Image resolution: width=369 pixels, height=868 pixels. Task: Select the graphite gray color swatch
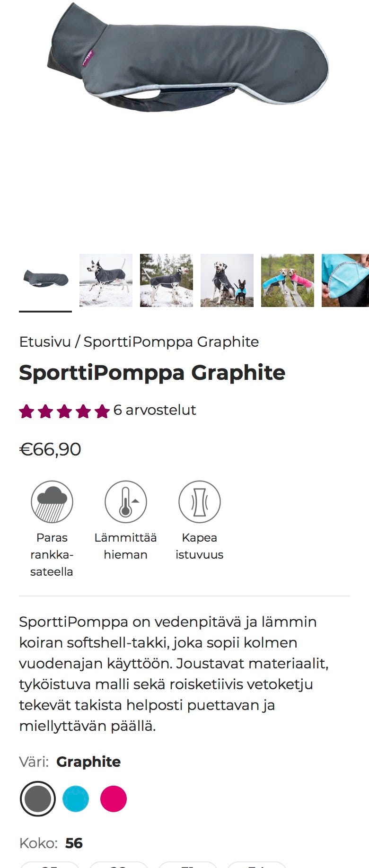38,798
